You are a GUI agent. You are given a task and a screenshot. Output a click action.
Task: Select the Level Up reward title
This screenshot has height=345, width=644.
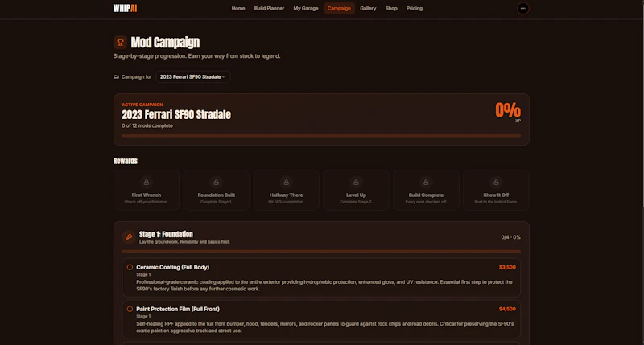[x=356, y=195]
